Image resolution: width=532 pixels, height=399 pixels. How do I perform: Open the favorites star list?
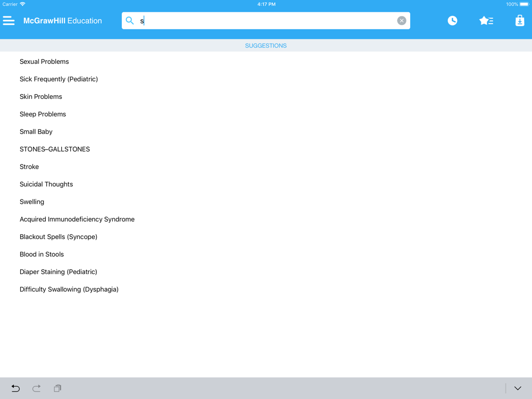click(486, 21)
